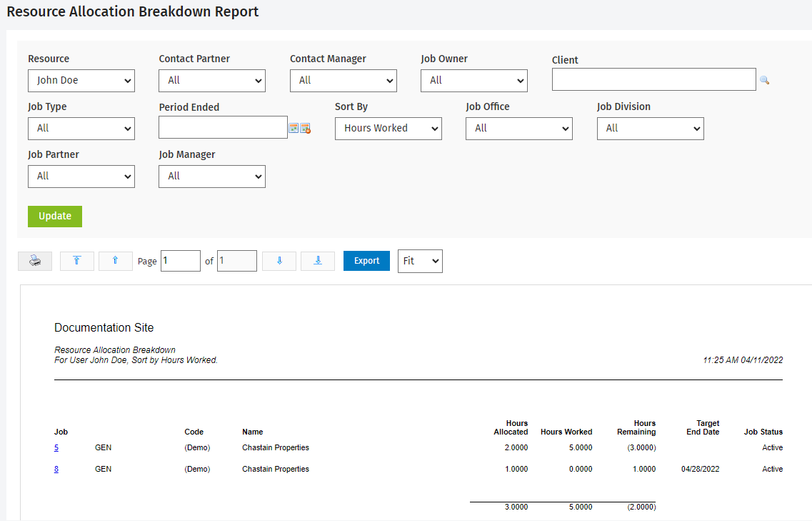Open the Job Manager dropdown
This screenshot has width=812, height=521.
(212, 177)
